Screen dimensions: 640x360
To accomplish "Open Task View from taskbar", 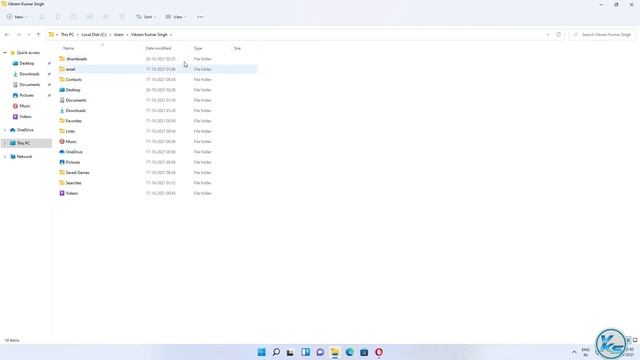I will tap(290, 352).
